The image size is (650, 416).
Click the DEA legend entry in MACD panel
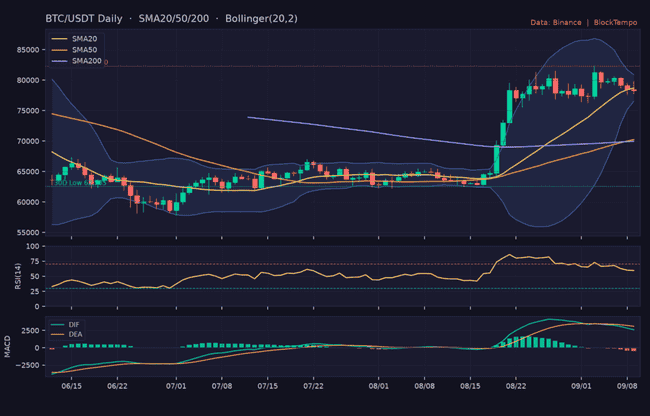[66, 334]
